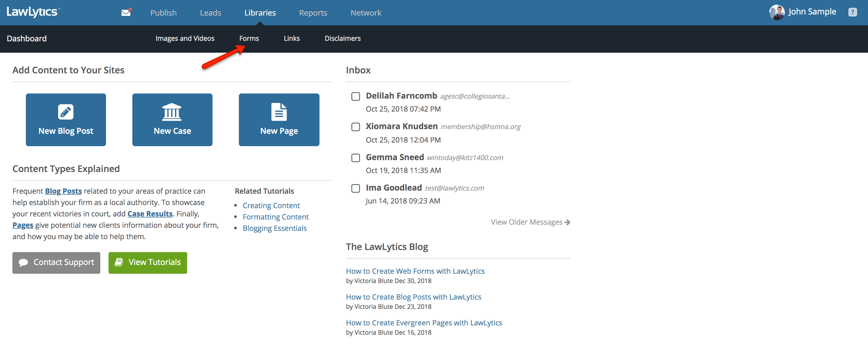
Task: Click the New Blog Post pencil icon
Action: coord(66,112)
